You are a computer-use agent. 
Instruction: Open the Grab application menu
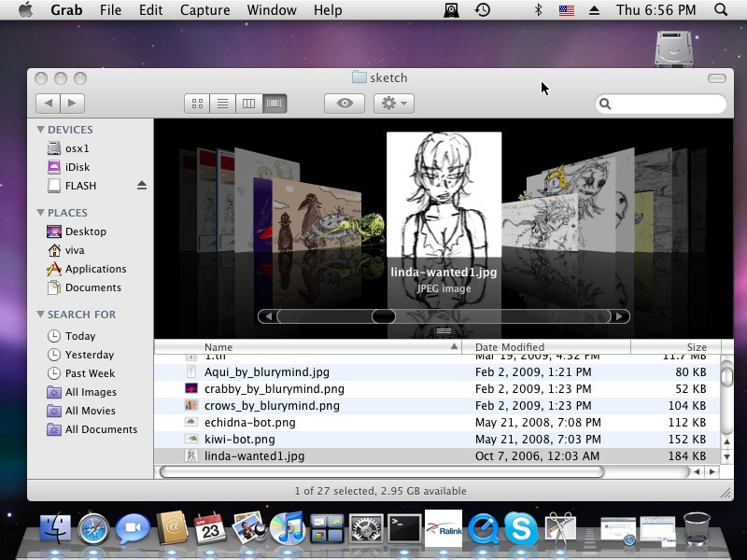(66, 10)
